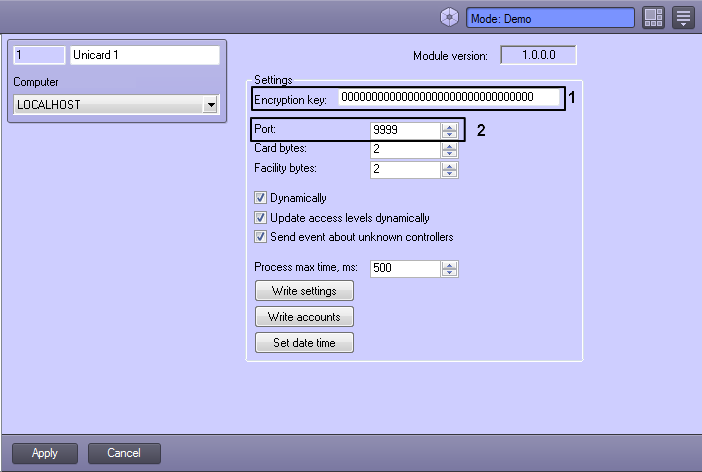
Task: Click the Write settings button
Action: point(304,291)
